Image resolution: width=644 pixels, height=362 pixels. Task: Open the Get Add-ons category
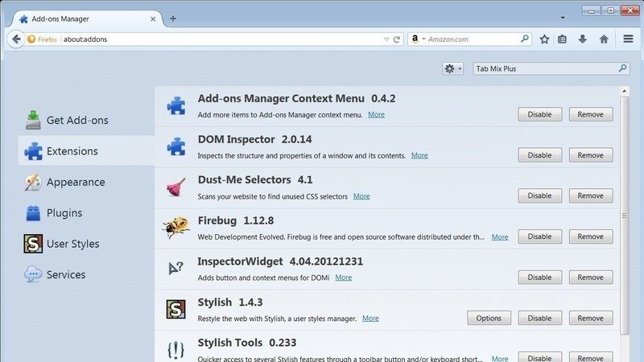tap(86, 120)
